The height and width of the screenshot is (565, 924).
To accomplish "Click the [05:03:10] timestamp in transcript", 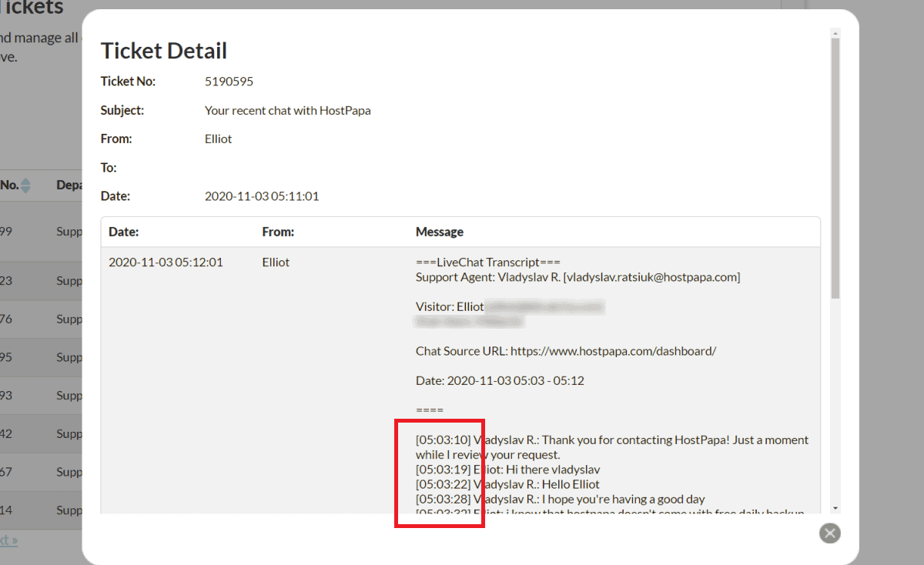I will [443, 440].
